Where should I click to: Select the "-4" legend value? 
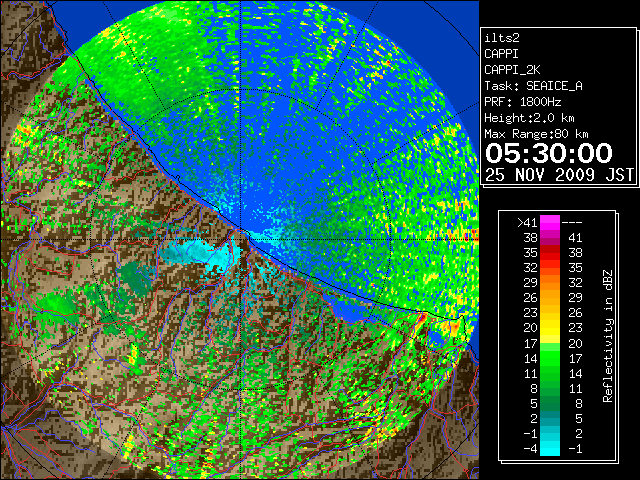[530, 449]
